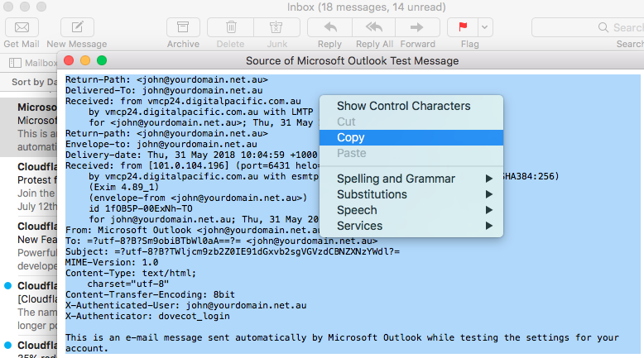Click the Delete trash icon
644x358 pixels.
(231, 27)
